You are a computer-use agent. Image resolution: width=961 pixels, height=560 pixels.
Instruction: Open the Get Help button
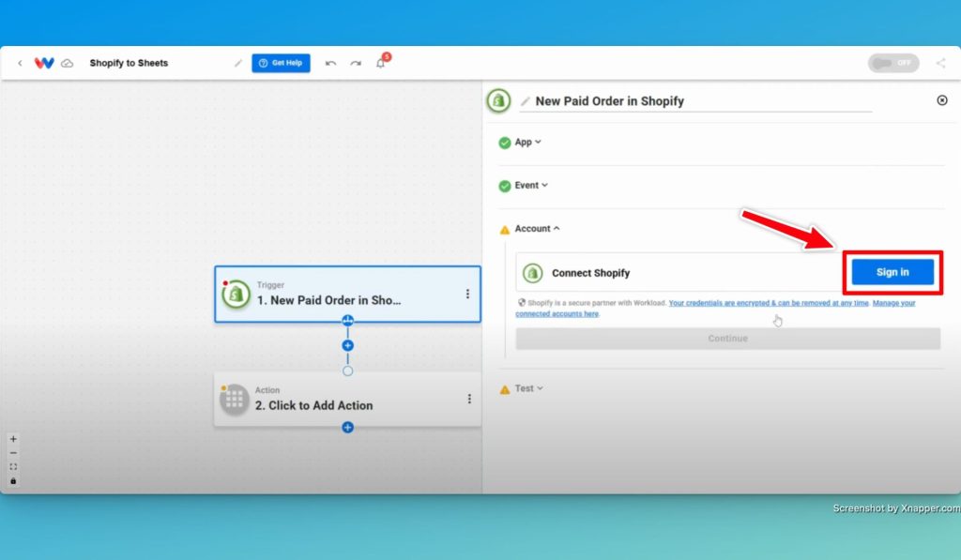point(281,63)
